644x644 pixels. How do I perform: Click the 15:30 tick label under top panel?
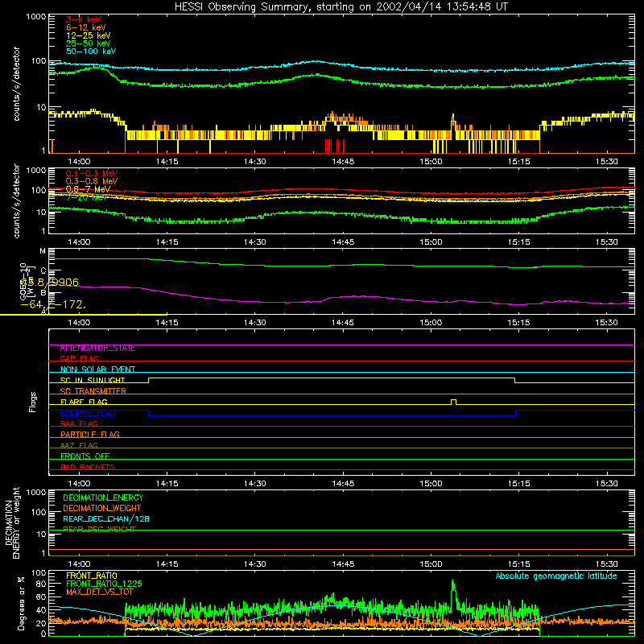tap(607, 162)
